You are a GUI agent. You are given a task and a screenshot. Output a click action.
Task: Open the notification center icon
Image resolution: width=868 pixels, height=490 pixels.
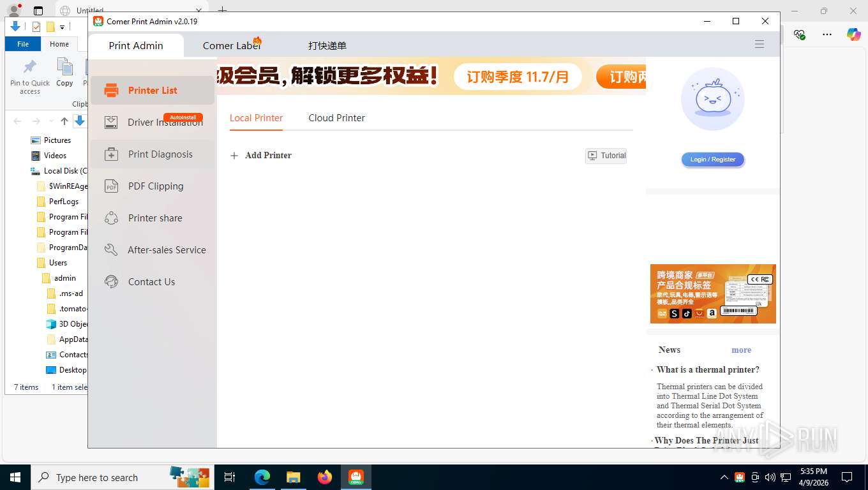click(847, 477)
